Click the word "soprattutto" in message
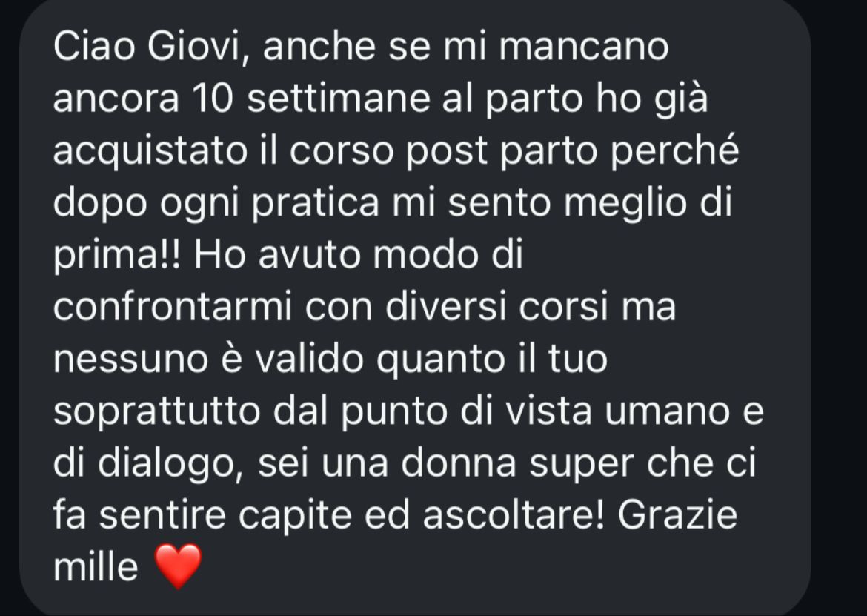The image size is (867, 616). pos(156,412)
